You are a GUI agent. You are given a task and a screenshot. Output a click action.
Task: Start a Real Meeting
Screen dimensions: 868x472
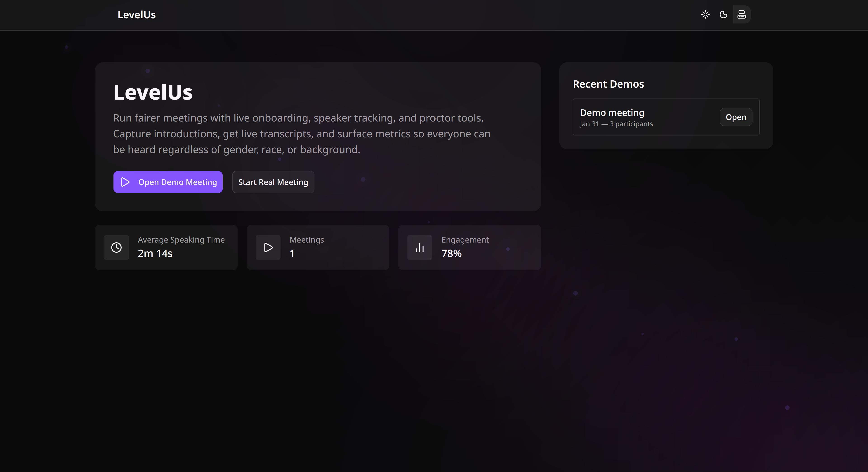pos(273,182)
